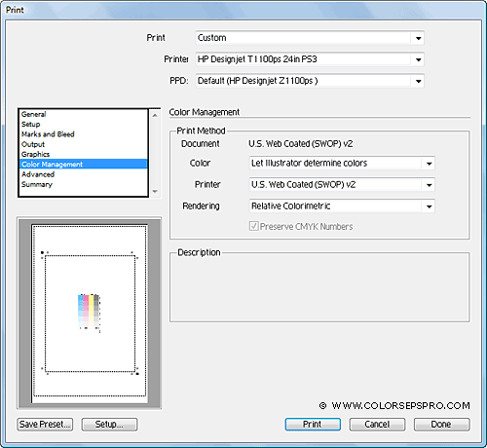Toggle Preserve CMYK Numbers checkbox
This screenshot has height=448, width=487.
tap(253, 226)
